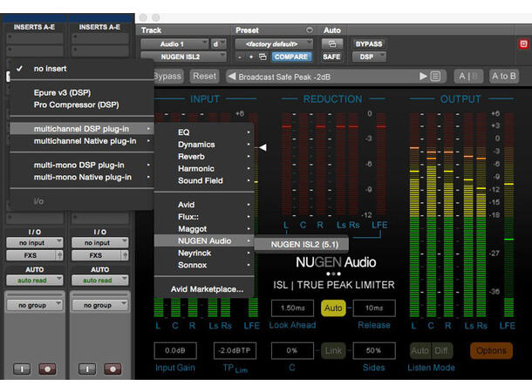Toggle the COMPARE button
The width and height of the screenshot is (532, 392).
(291, 57)
